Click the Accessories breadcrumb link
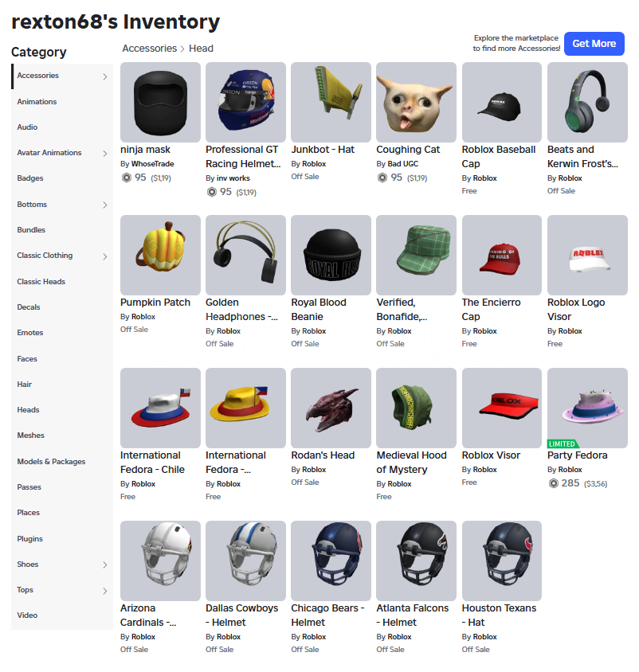Image resolution: width=639 pixels, height=672 pixels. click(x=149, y=49)
